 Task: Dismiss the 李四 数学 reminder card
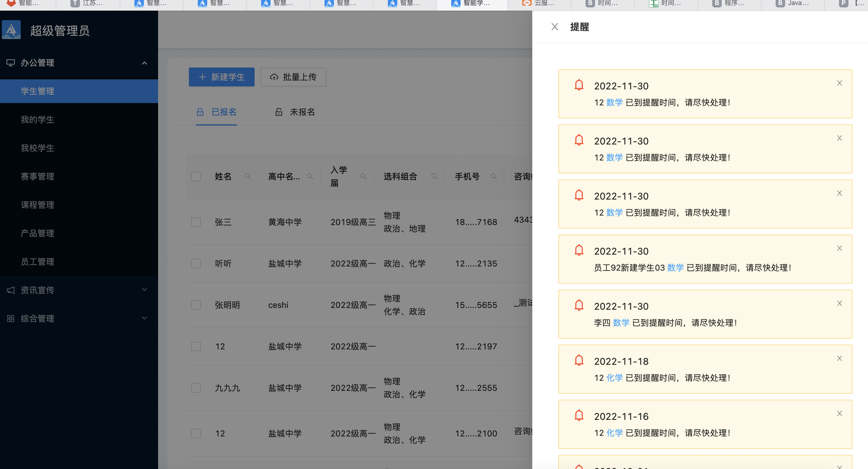pyautogui.click(x=839, y=303)
